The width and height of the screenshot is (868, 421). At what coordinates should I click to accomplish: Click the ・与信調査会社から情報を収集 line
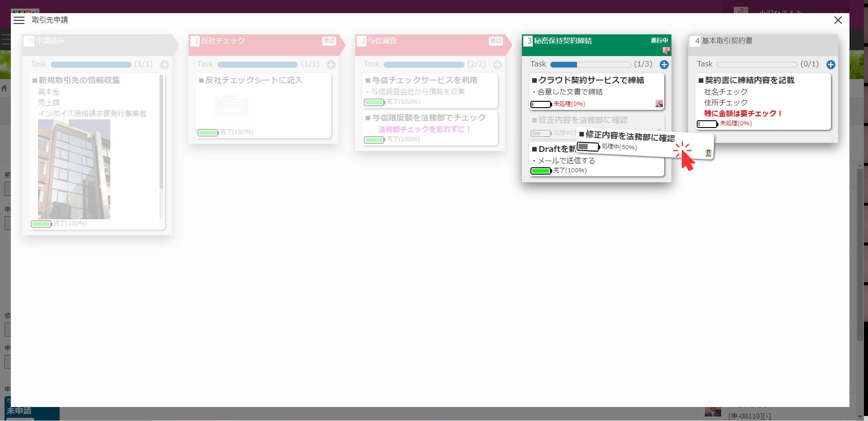pyautogui.click(x=415, y=92)
